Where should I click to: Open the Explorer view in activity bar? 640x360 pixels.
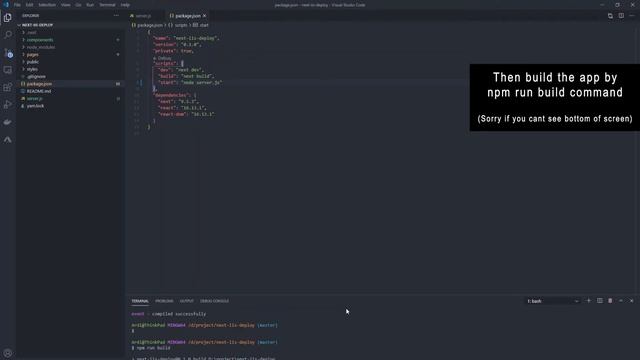coord(7,18)
